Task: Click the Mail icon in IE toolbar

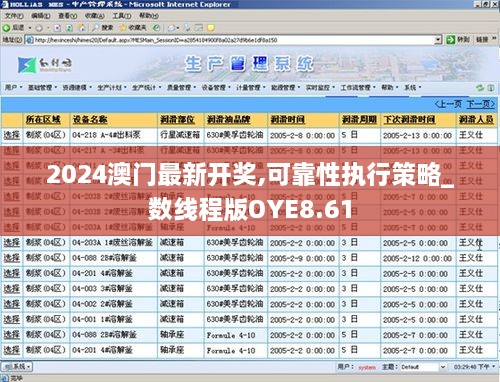Action: [172, 28]
